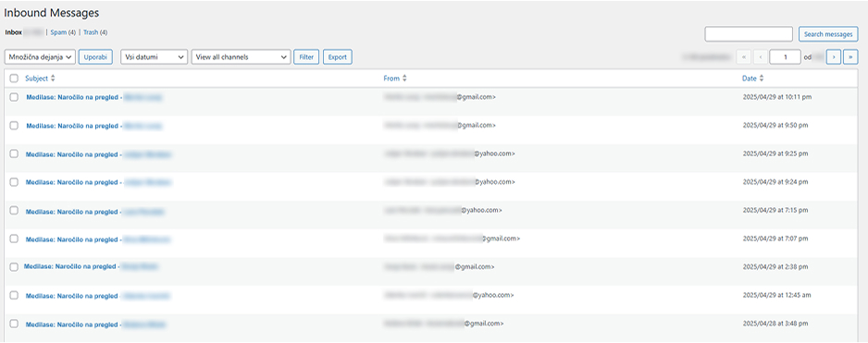
Task: Open the message received 2025/04/29 at 12:45 am
Action: [x=98, y=296]
